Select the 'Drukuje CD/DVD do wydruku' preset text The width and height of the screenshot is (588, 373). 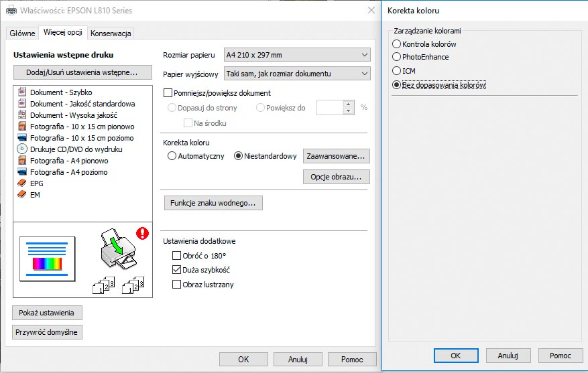(x=76, y=149)
